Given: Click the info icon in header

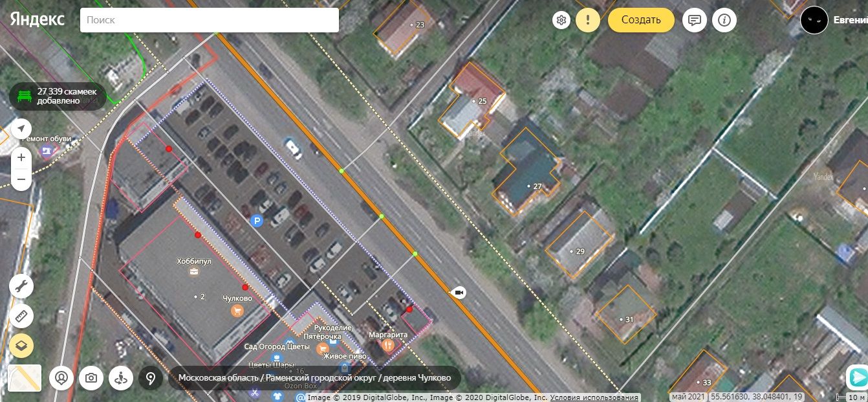Looking at the screenshot, I should [724, 20].
